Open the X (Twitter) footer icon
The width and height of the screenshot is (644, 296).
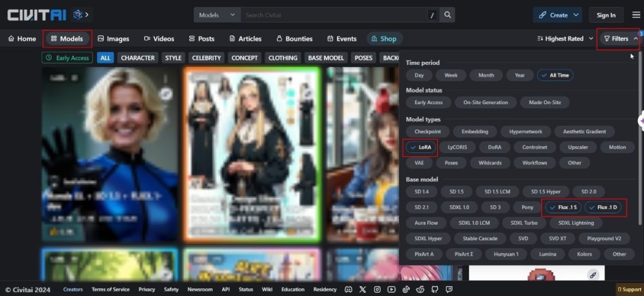(x=363, y=290)
